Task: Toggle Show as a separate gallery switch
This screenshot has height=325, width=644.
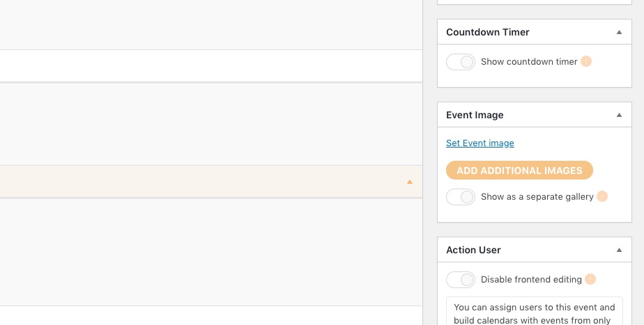Action: (461, 197)
